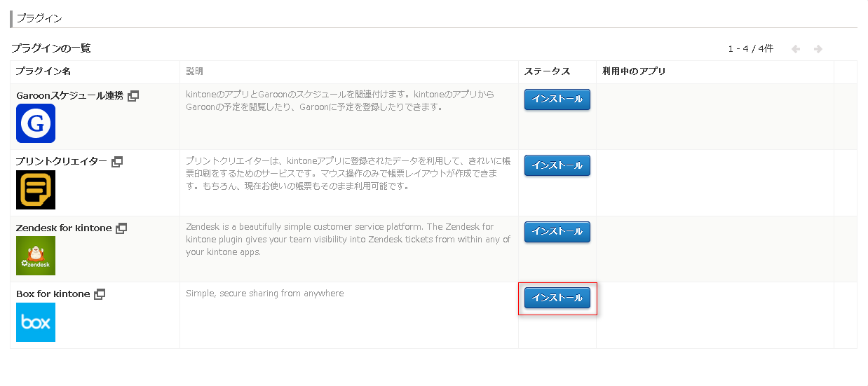Open the プリントクリエイター external window icon

coord(117,162)
